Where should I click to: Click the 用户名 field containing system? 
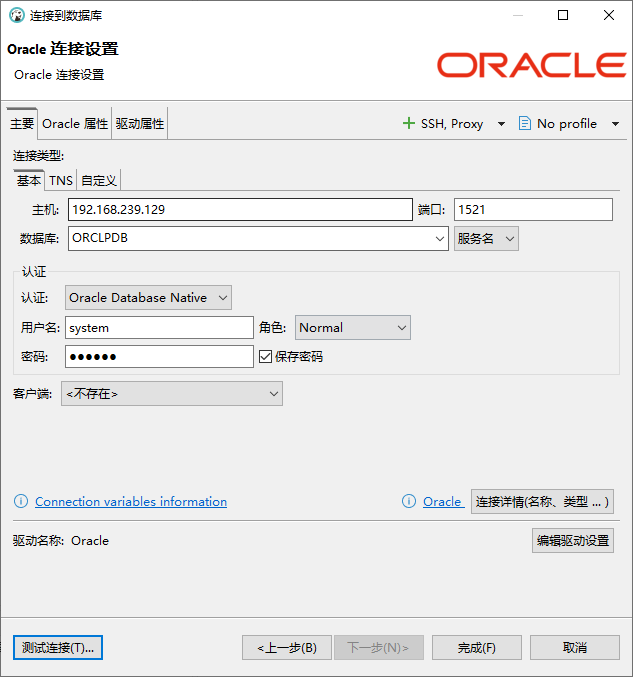159,328
